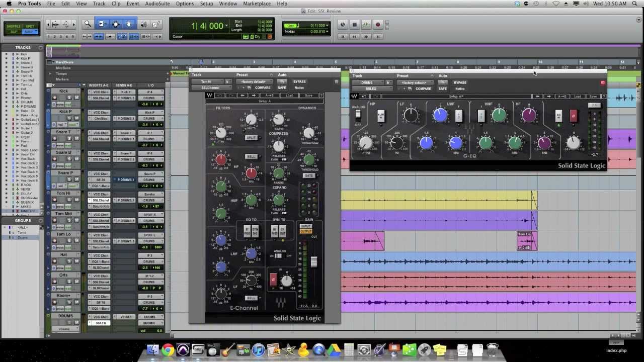Image resolution: width=644 pixels, height=362 pixels.
Task: Open Finder from the Dock
Action: click(153, 349)
